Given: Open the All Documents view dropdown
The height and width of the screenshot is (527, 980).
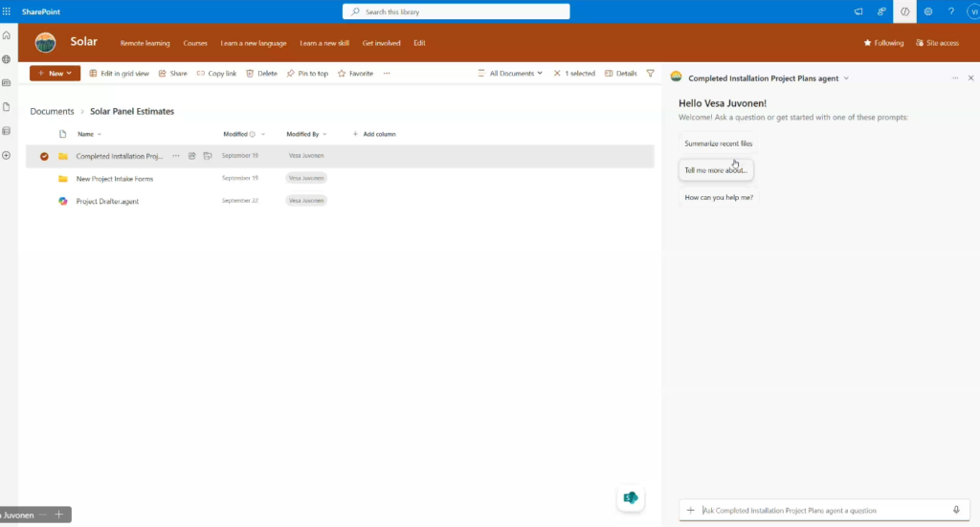Looking at the screenshot, I should tap(516, 74).
